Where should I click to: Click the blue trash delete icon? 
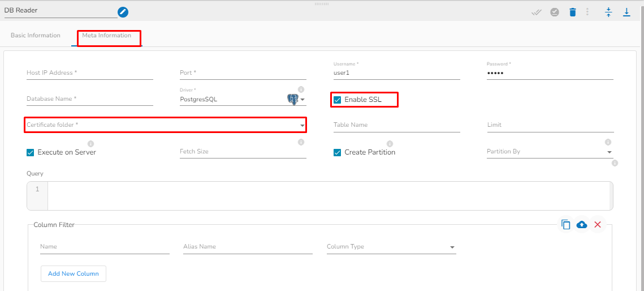[x=573, y=12]
